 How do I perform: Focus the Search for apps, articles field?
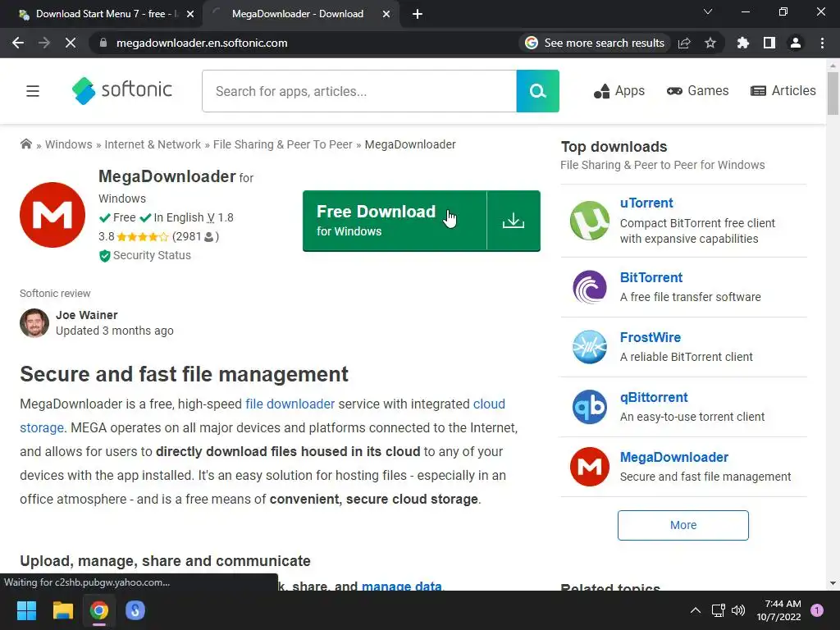click(359, 91)
